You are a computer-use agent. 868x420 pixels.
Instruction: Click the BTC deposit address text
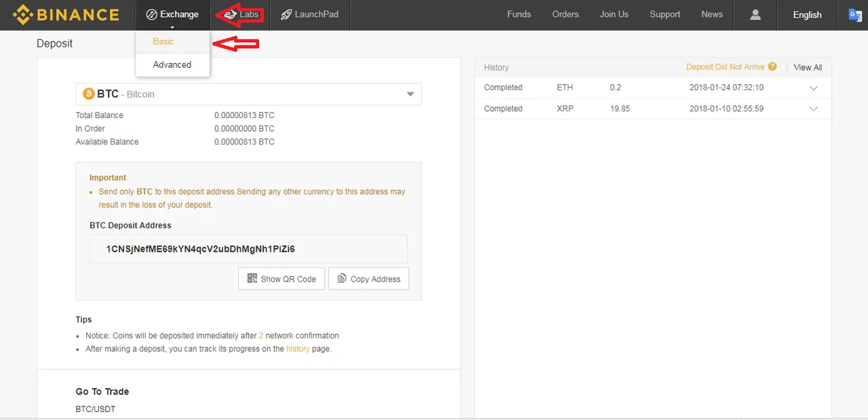point(201,249)
